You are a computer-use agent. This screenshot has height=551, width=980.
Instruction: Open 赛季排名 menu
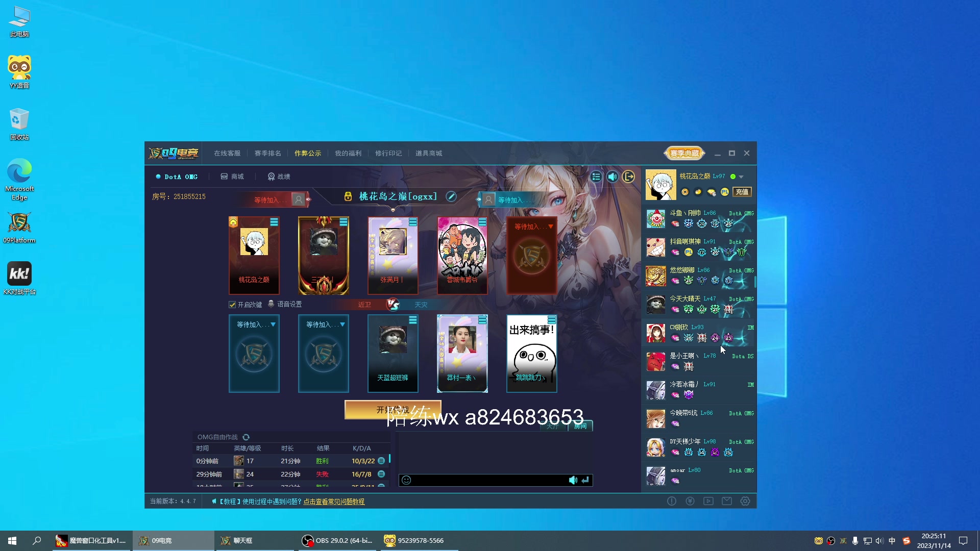(267, 153)
